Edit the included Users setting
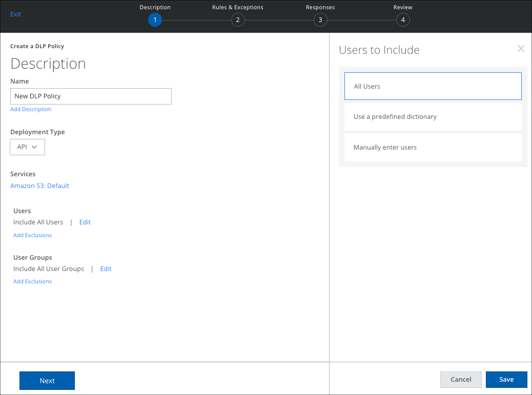Screen dimensions: 532x395 85,222
